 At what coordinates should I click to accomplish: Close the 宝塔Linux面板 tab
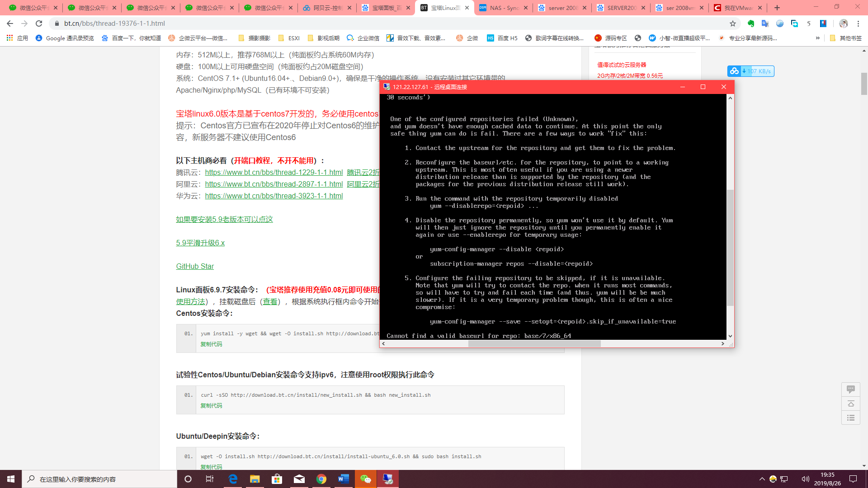(467, 8)
